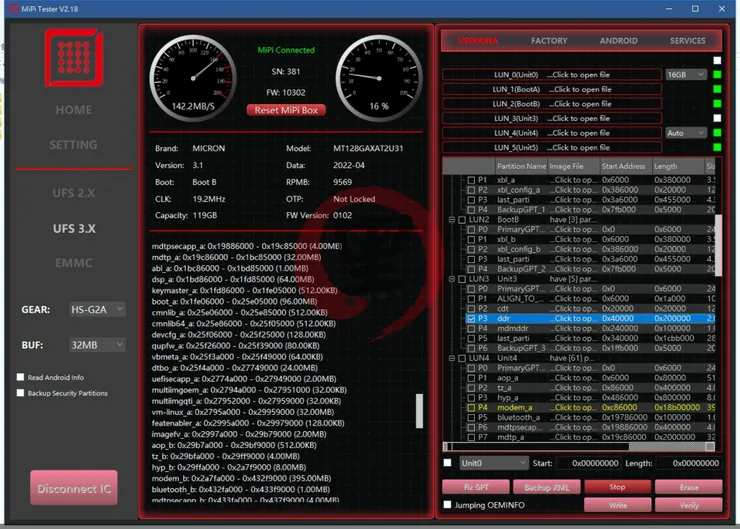This screenshot has height=529, width=740.
Task: Toggle checkbox beside Unit0 dropdown
Action: click(x=447, y=462)
